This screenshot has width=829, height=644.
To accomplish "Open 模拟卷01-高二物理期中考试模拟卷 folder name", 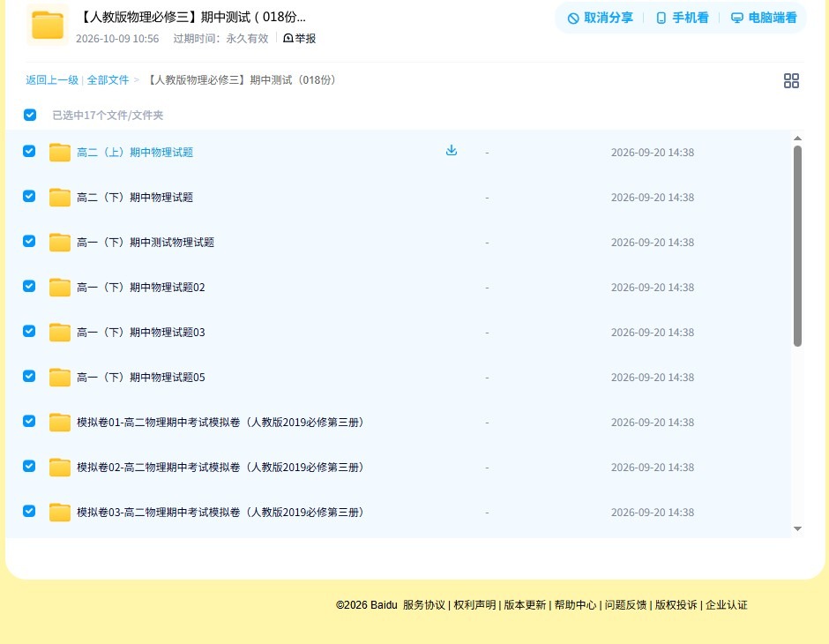I will tap(220, 422).
